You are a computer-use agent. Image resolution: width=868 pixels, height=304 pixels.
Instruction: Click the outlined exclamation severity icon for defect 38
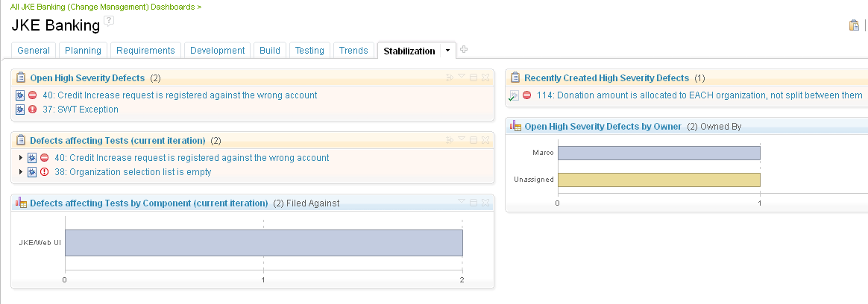(45, 172)
